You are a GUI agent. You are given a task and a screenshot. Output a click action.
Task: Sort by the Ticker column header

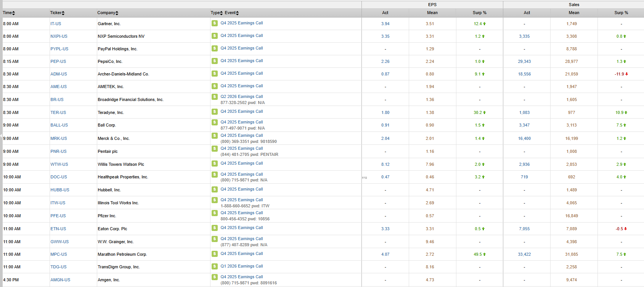click(x=57, y=13)
